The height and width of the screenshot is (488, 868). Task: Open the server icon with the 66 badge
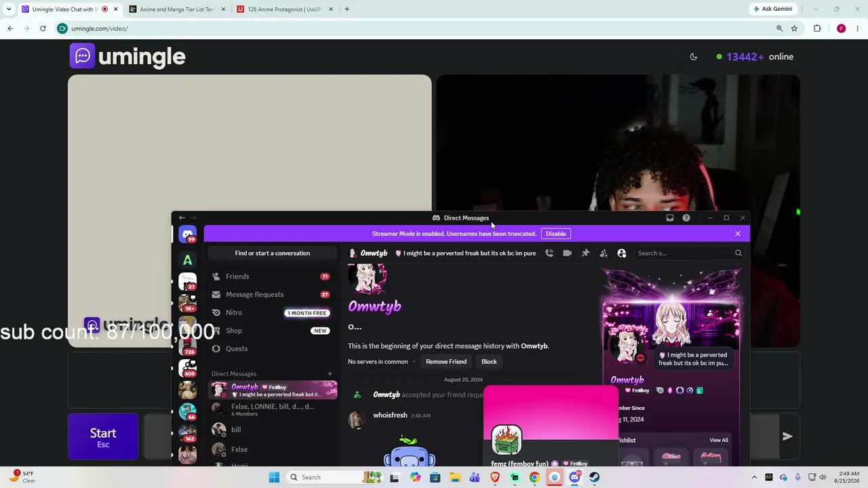[188, 411]
